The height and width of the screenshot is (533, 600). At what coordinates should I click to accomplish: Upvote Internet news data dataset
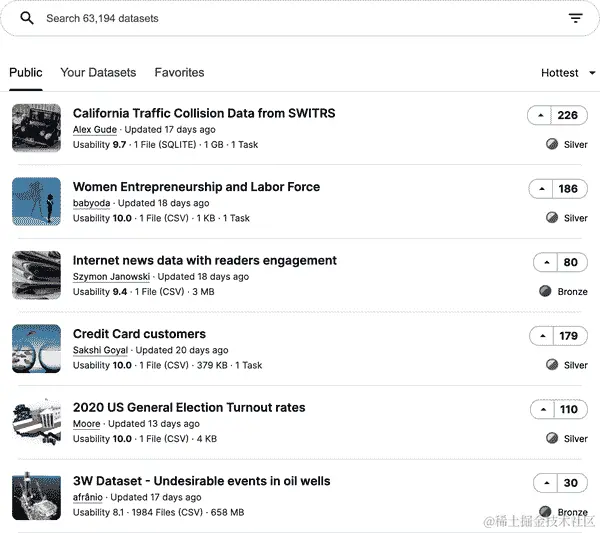click(546, 262)
